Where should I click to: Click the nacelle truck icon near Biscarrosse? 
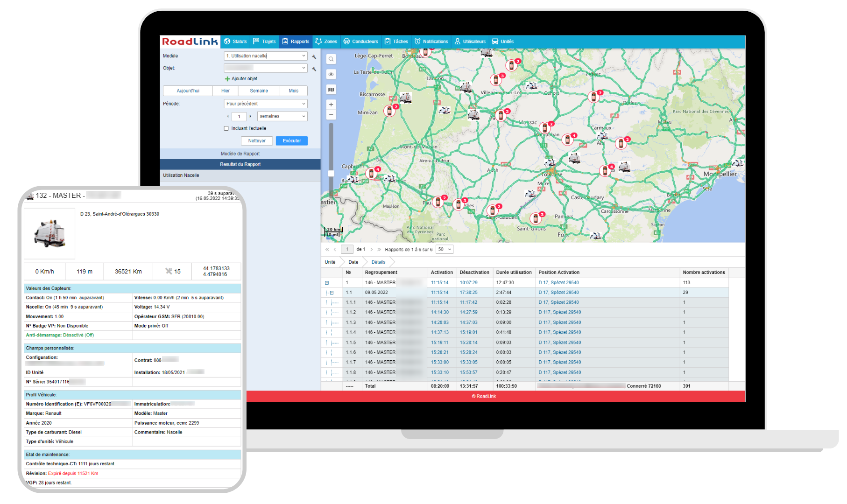[406, 98]
